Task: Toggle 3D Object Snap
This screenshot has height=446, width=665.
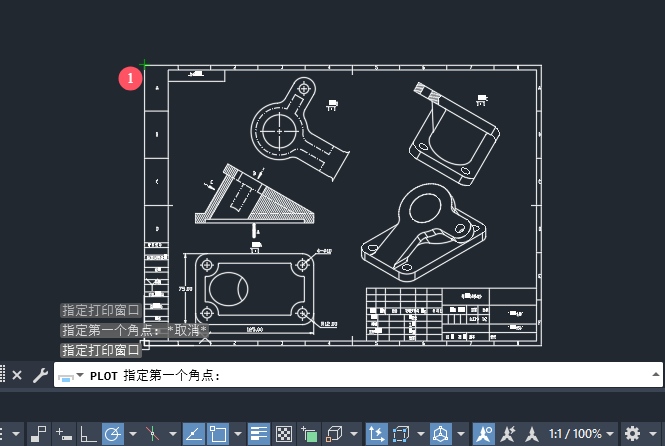Action: [x=334, y=434]
